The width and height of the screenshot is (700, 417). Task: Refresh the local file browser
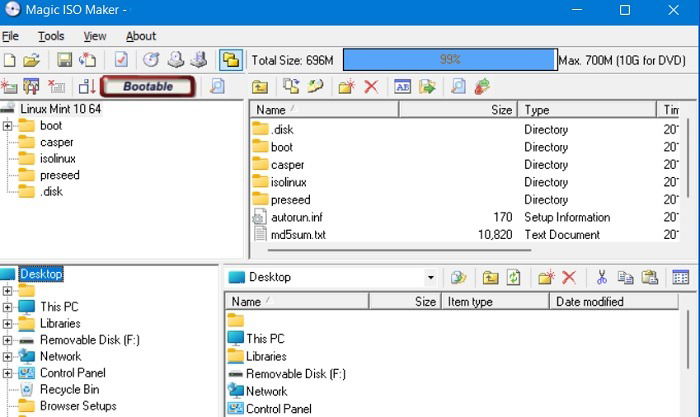pos(513,278)
